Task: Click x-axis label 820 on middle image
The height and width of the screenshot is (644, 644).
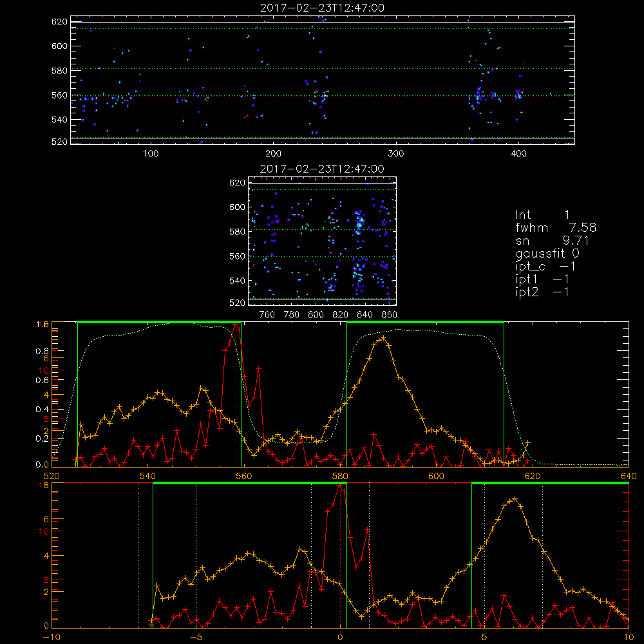Action: pos(341,315)
